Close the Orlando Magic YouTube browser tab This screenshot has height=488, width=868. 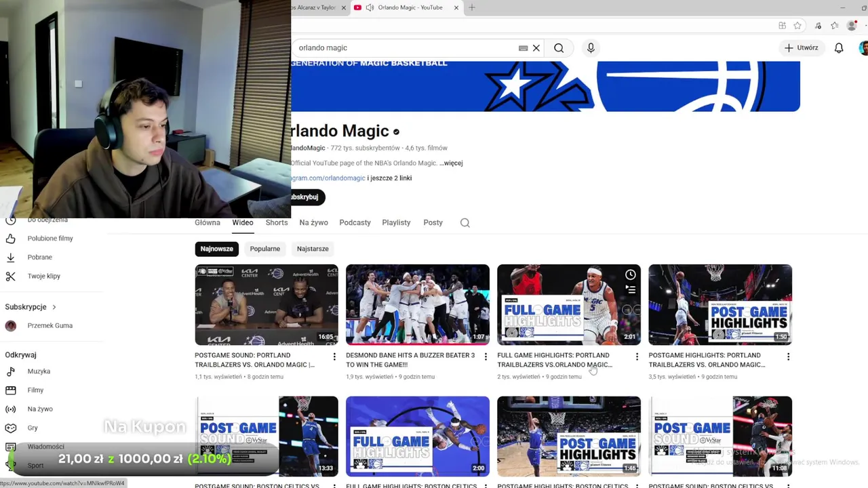[456, 7]
